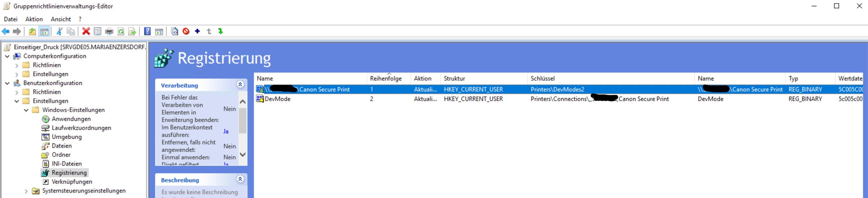
Task: Select the Computerkonfiguration tree item
Action: coord(55,56)
